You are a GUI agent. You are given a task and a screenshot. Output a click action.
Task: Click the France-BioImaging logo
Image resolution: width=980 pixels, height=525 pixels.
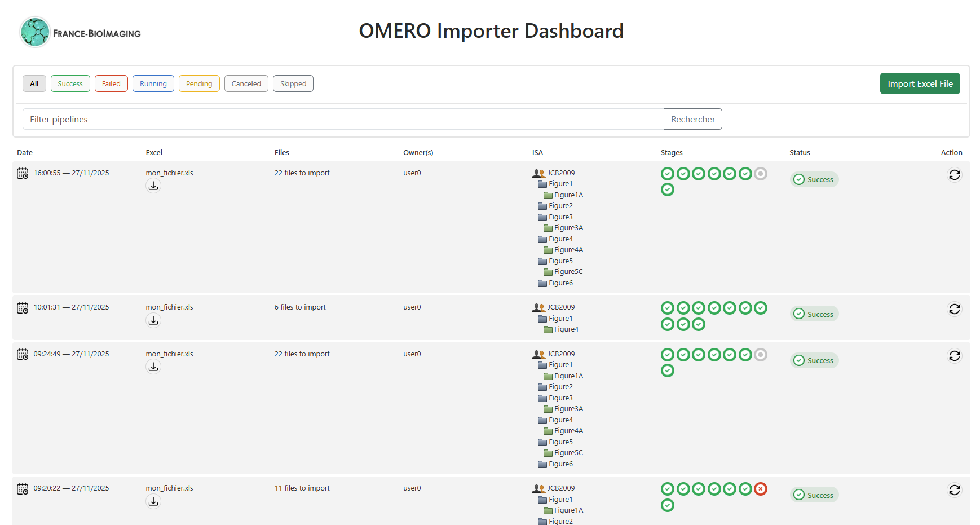click(x=34, y=31)
